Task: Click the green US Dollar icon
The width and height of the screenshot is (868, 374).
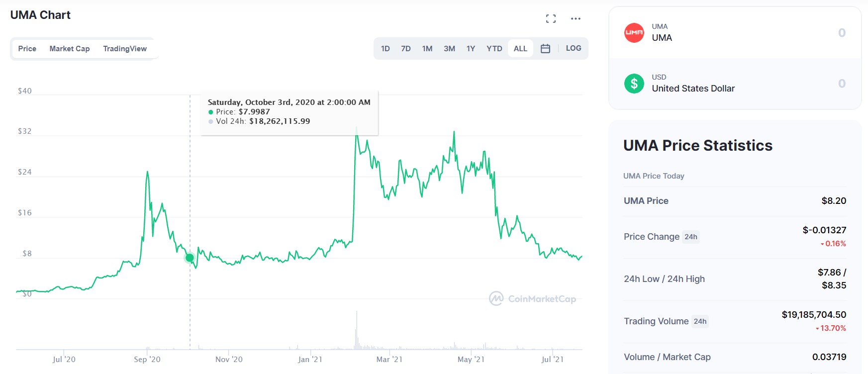Action: [634, 84]
